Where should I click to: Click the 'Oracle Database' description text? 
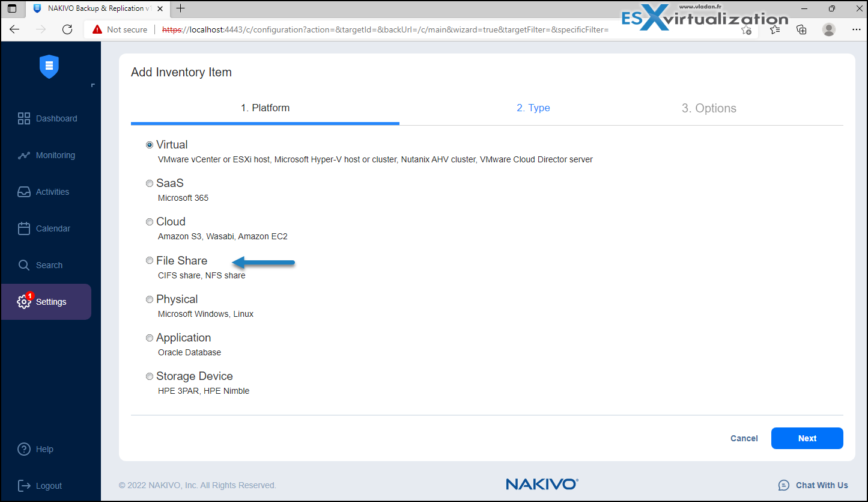coord(189,352)
